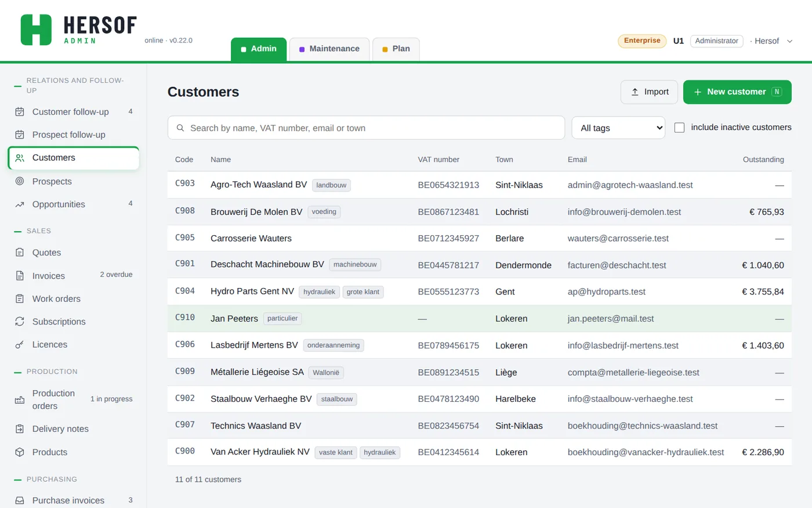The width and height of the screenshot is (812, 508).
Task: Open the Opportunities sidebar item
Action: tap(74, 204)
